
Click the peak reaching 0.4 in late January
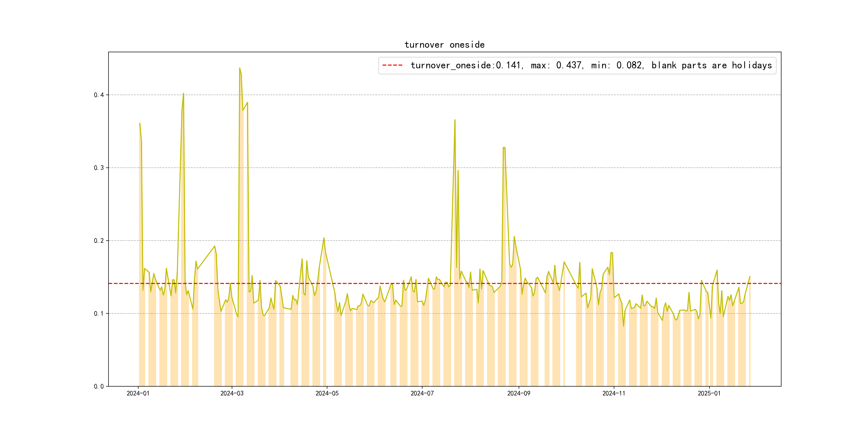pyautogui.click(x=183, y=94)
